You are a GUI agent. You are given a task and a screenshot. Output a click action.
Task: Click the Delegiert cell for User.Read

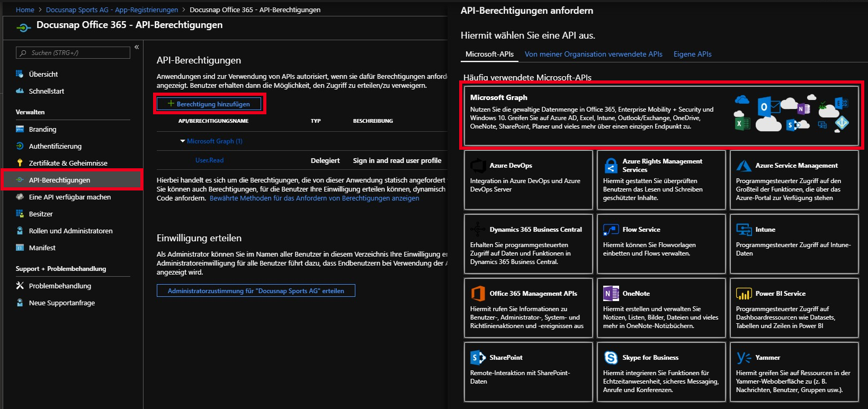click(x=325, y=160)
